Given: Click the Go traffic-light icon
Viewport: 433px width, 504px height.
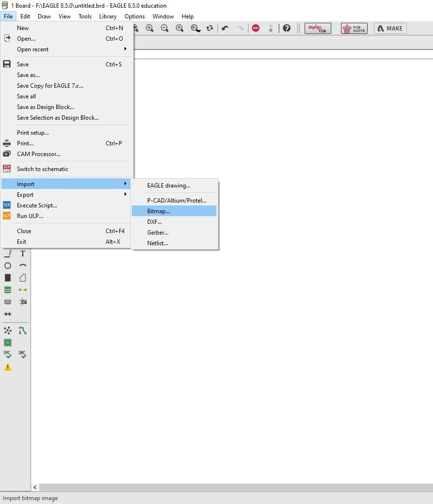Looking at the screenshot, I should (x=271, y=28).
